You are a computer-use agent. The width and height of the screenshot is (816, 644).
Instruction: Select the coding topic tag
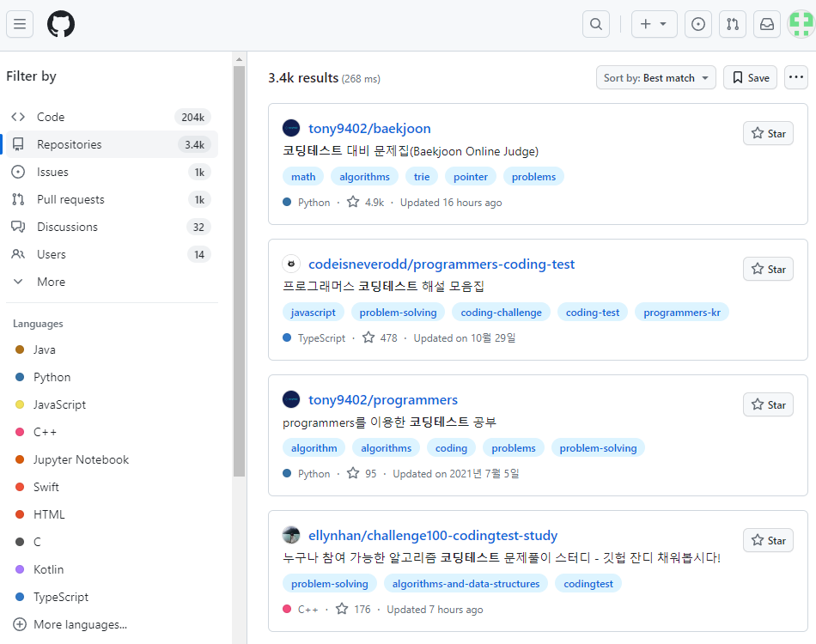(x=451, y=448)
